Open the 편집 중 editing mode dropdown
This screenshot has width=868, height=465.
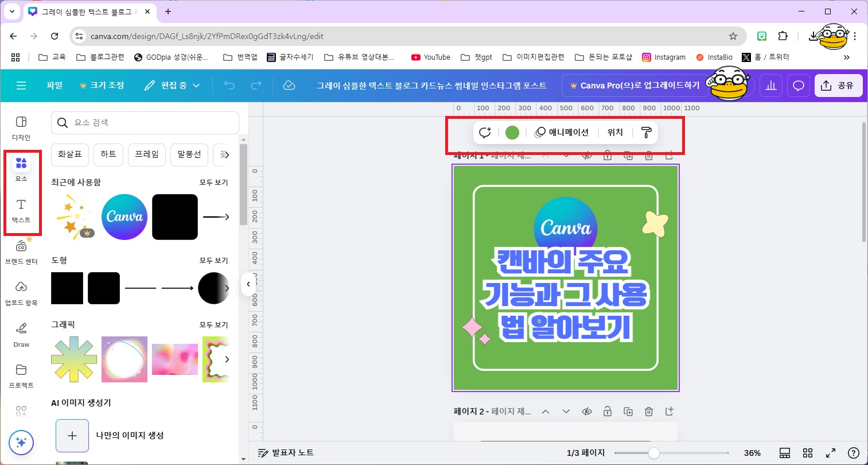point(172,86)
